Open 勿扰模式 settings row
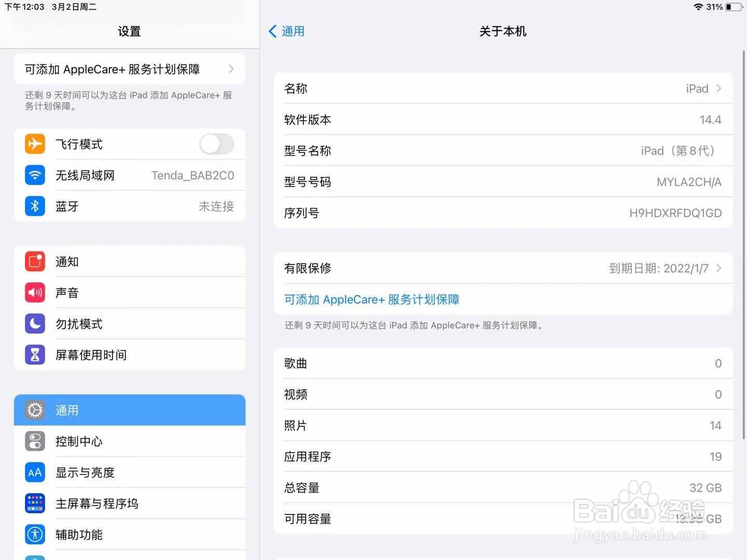747x560 pixels. click(130, 324)
